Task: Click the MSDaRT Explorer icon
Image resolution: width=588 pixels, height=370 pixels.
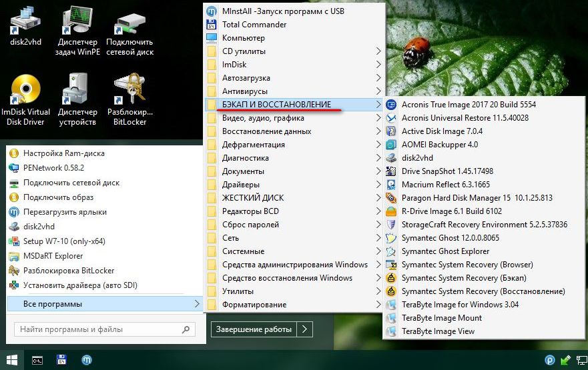Action: pyautogui.click(x=14, y=256)
